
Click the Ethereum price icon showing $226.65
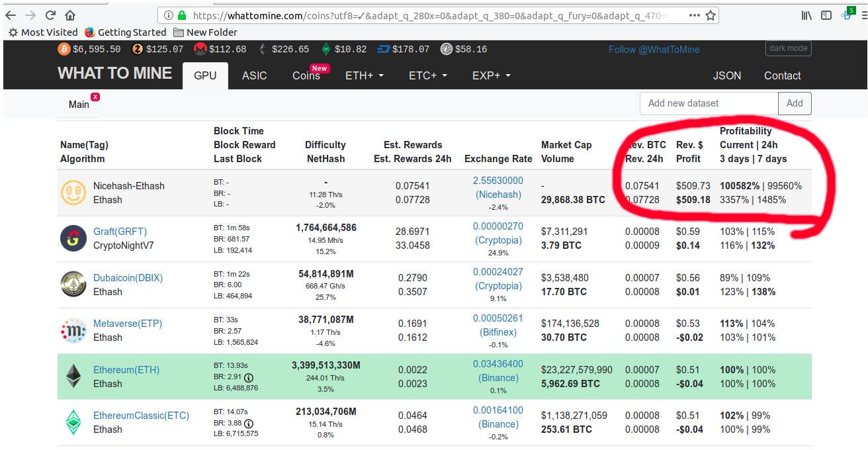click(x=262, y=49)
